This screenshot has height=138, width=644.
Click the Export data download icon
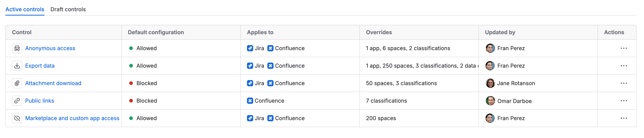pyautogui.click(x=17, y=66)
